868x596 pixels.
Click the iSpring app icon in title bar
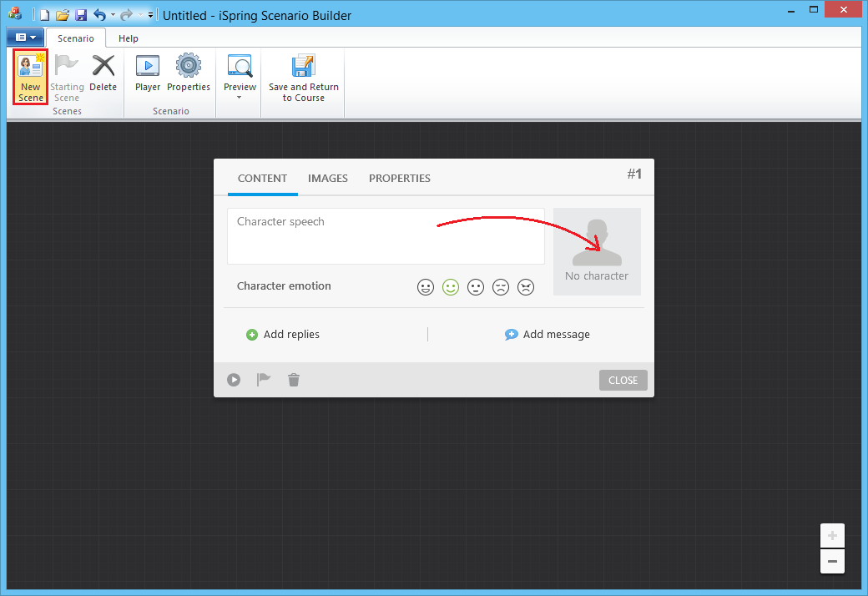pos(15,13)
